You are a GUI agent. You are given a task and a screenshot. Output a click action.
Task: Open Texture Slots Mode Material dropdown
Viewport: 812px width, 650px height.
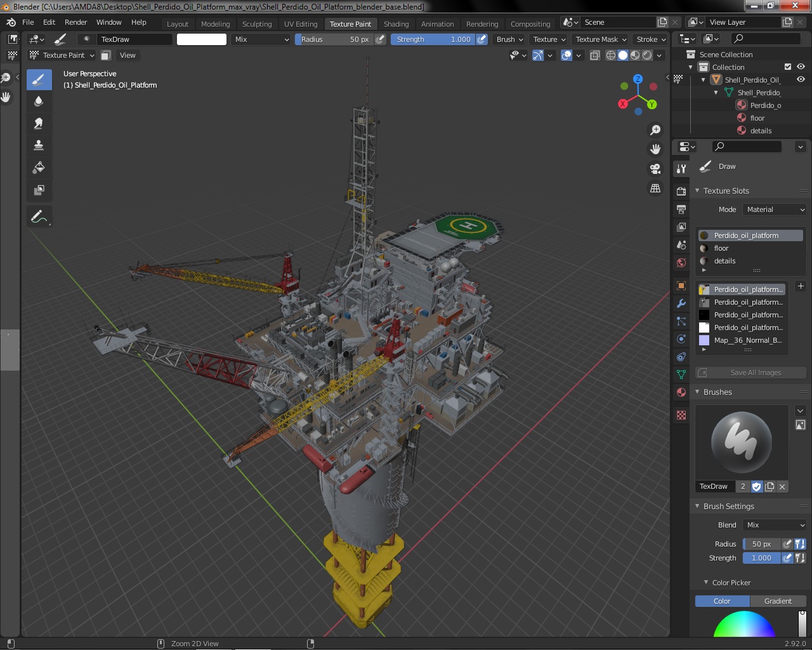[774, 209]
